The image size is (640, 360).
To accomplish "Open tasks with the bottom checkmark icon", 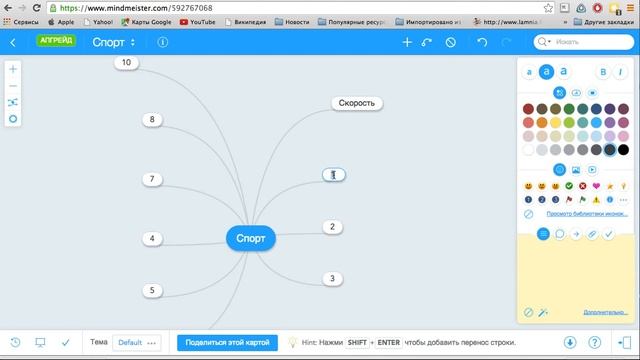I will click(65, 342).
